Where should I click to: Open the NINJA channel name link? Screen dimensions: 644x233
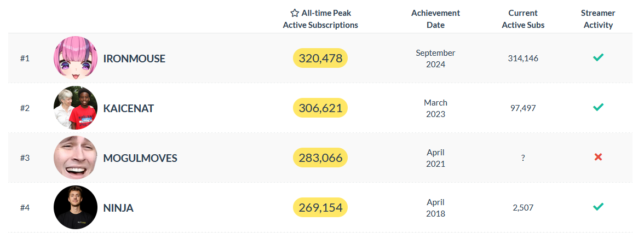click(118, 208)
